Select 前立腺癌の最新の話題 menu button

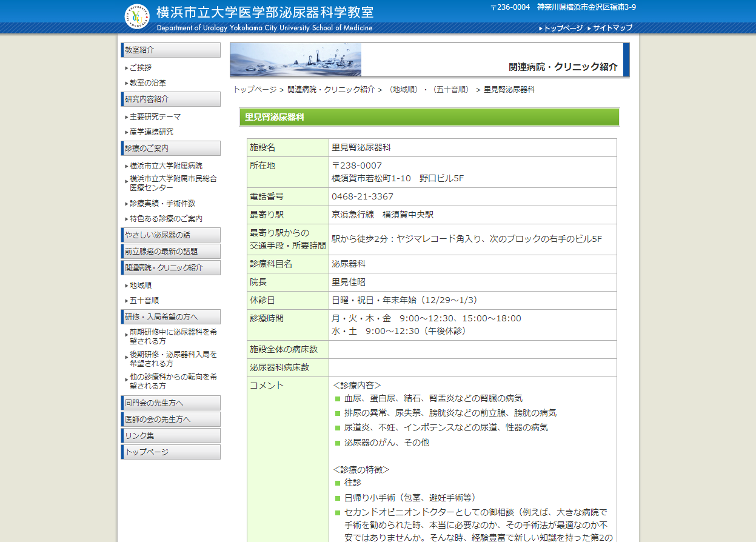171,251
